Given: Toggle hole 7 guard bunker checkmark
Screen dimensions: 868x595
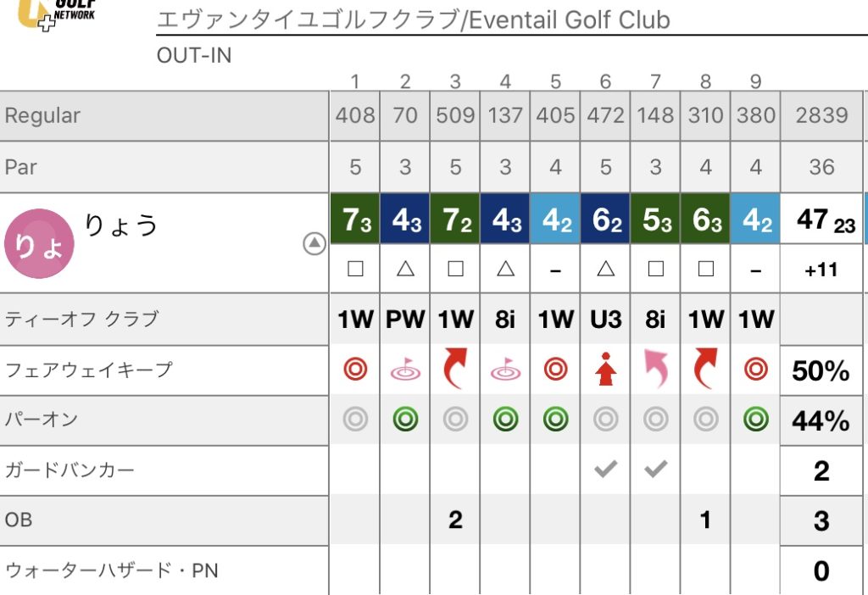Looking at the screenshot, I should pyautogui.click(x=655, y=470).
